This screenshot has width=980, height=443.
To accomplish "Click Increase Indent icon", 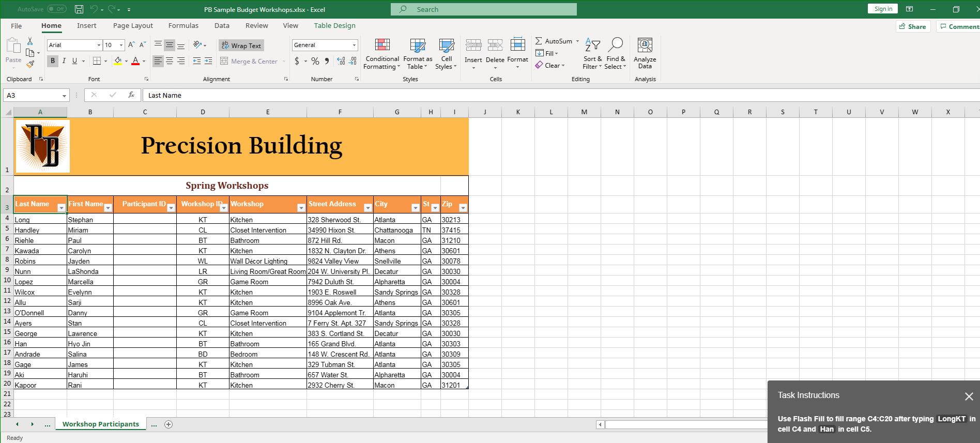I will 208,61.
